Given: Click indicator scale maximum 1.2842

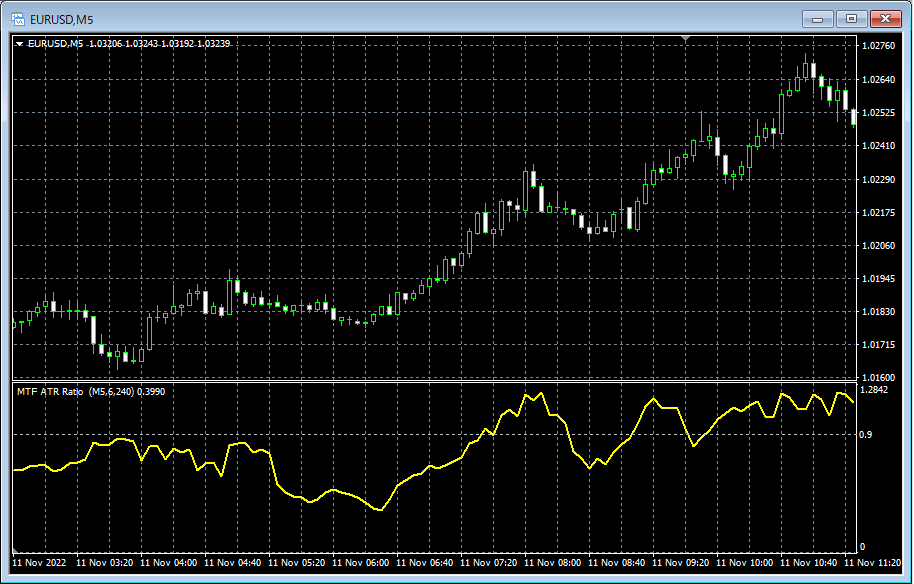Looking at the screenshot, I should [x=874, y=389].
